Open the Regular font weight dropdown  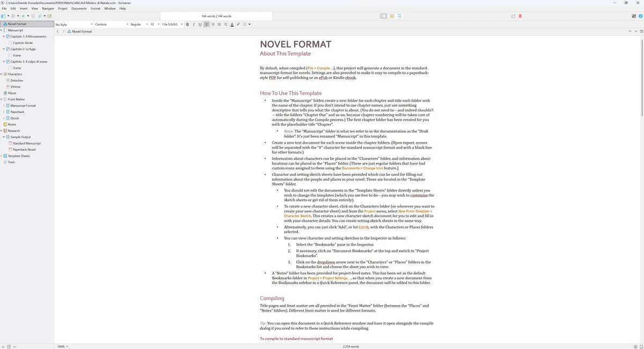pos(139,24)
